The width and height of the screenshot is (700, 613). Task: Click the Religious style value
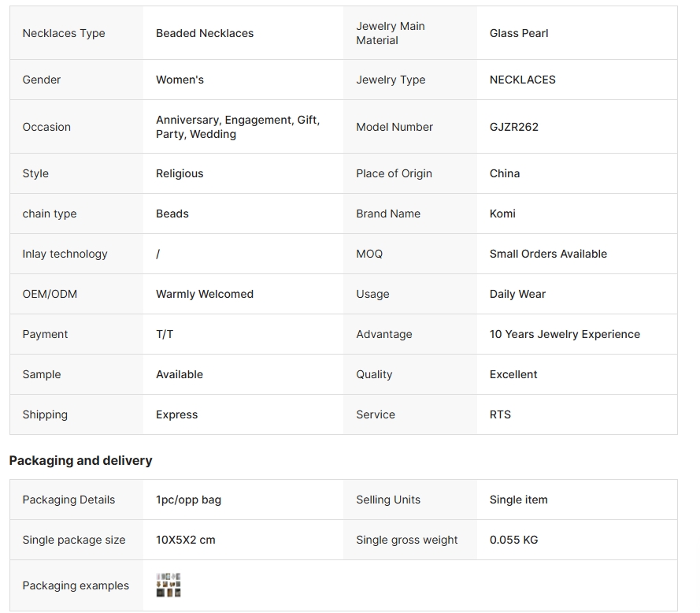pos(180,173)
